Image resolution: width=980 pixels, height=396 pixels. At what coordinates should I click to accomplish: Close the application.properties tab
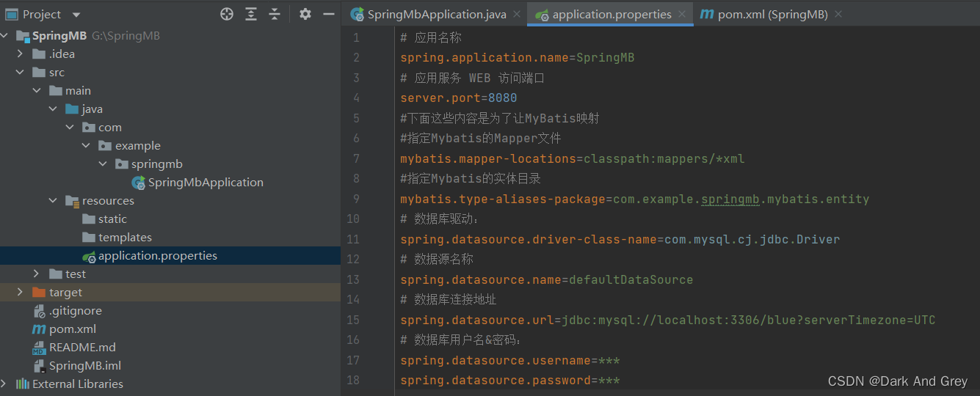point(682,14)
